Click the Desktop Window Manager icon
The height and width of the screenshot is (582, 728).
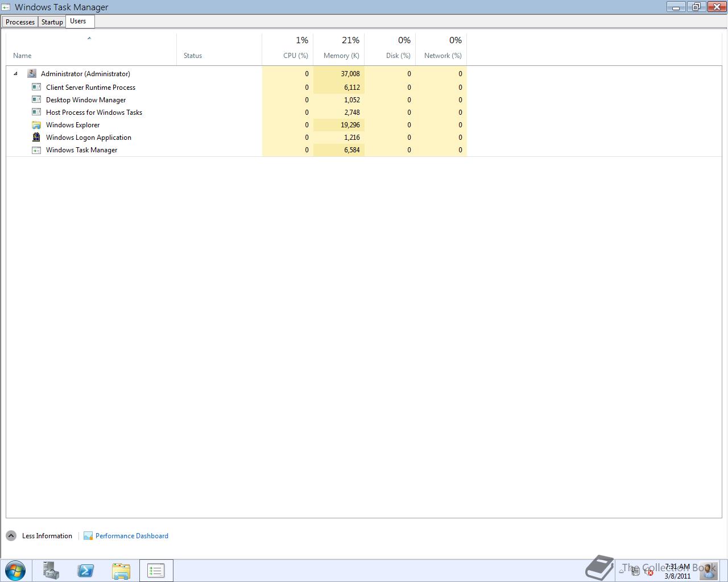(36, 99)
